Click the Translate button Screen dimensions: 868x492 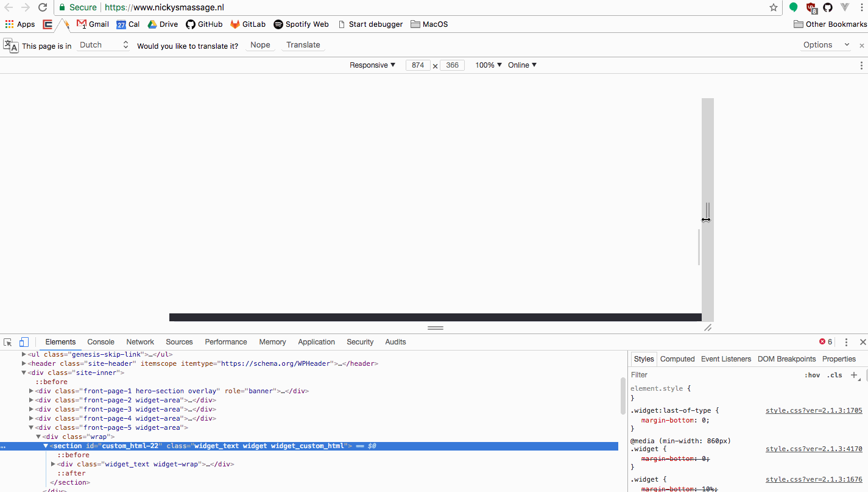click(303, 45)
